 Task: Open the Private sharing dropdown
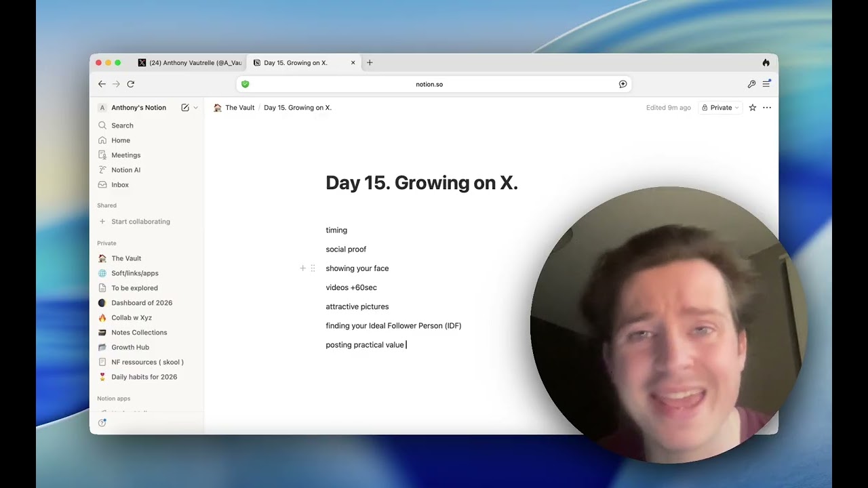point(720,108)
